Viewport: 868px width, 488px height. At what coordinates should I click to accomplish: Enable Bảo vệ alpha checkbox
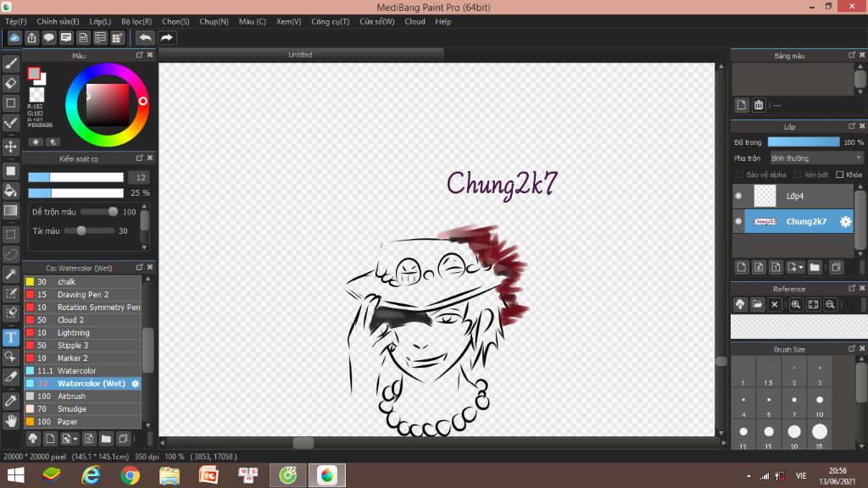click(x=739, y=175)
